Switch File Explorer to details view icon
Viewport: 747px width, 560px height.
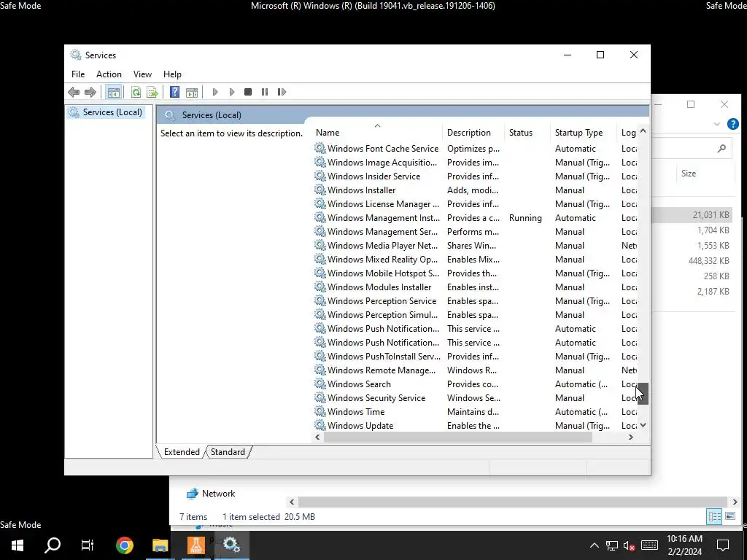[714, 516]
